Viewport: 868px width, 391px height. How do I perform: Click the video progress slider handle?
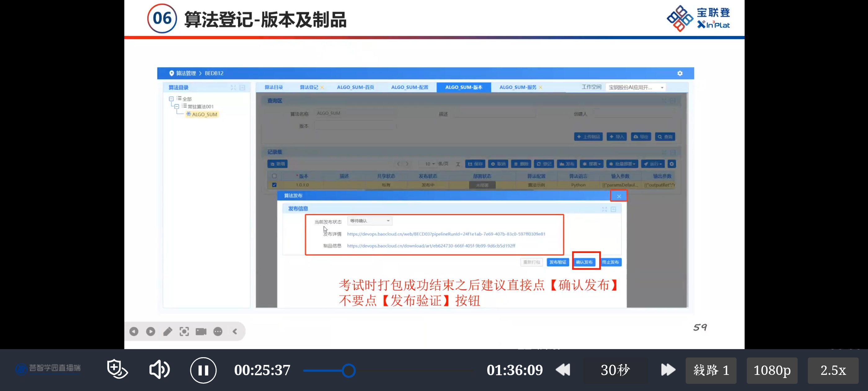(x=348, y=371)
